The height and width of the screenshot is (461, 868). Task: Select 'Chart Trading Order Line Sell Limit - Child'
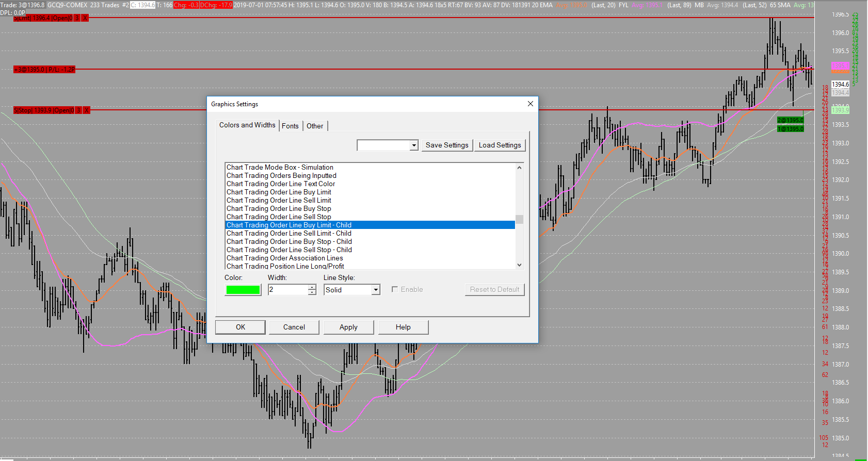click(x=370, y=234)
